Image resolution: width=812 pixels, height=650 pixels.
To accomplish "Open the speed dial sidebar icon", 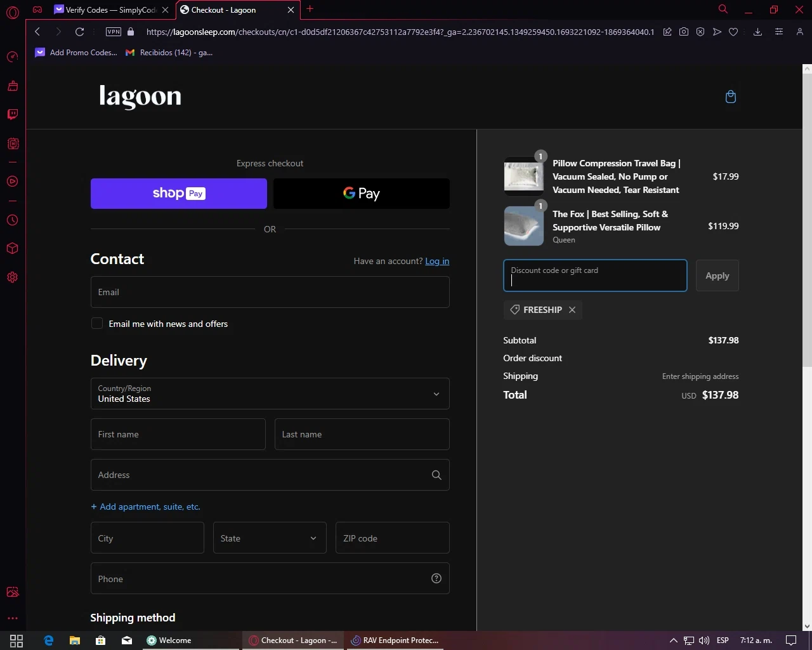I will click(x=12, y=57).
